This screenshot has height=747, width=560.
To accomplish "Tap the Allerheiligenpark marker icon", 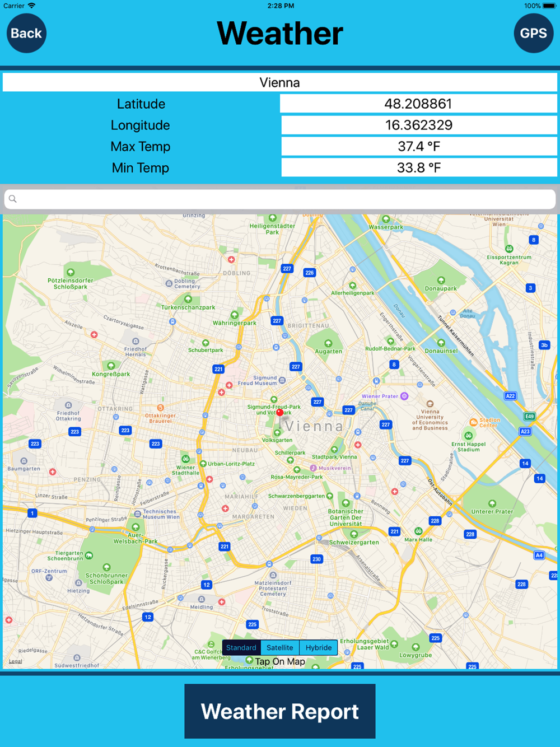I will tap(352, 286).
